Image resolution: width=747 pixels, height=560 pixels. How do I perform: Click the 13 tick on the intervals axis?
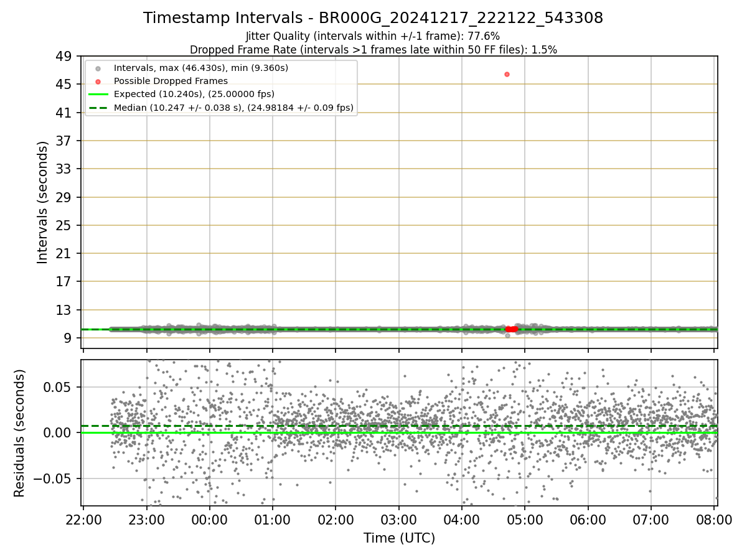click(x=64, y=310)
